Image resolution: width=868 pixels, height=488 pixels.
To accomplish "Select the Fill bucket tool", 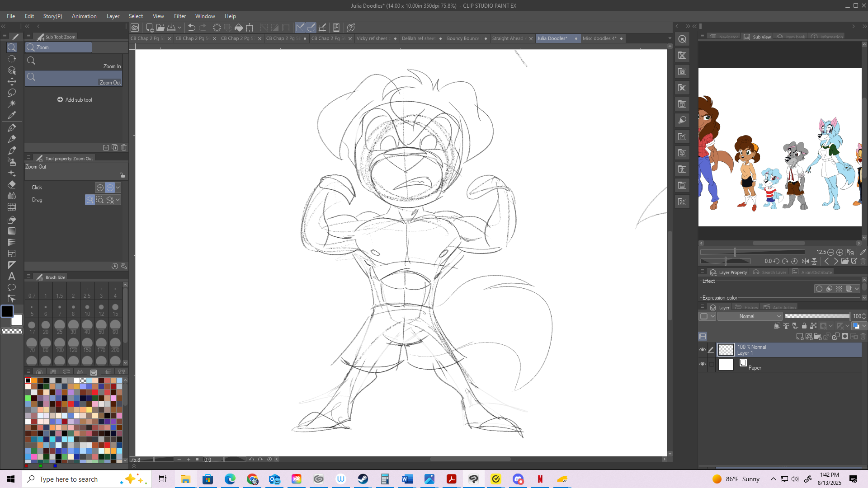I will pyautogui.click(x=12, y=220).
